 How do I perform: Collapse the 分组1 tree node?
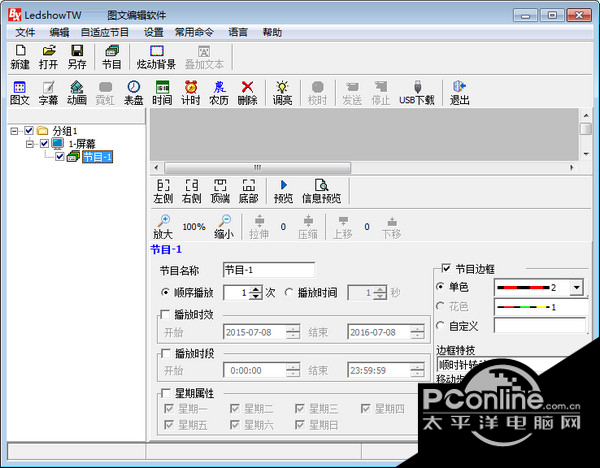pos(14,131)
